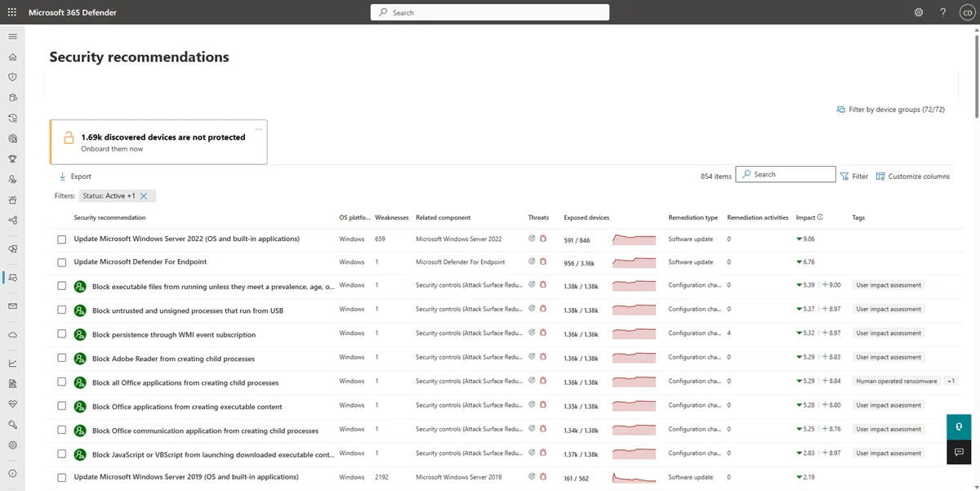
Task: Open Settings gear in the top bar
Action: [918, 12]
